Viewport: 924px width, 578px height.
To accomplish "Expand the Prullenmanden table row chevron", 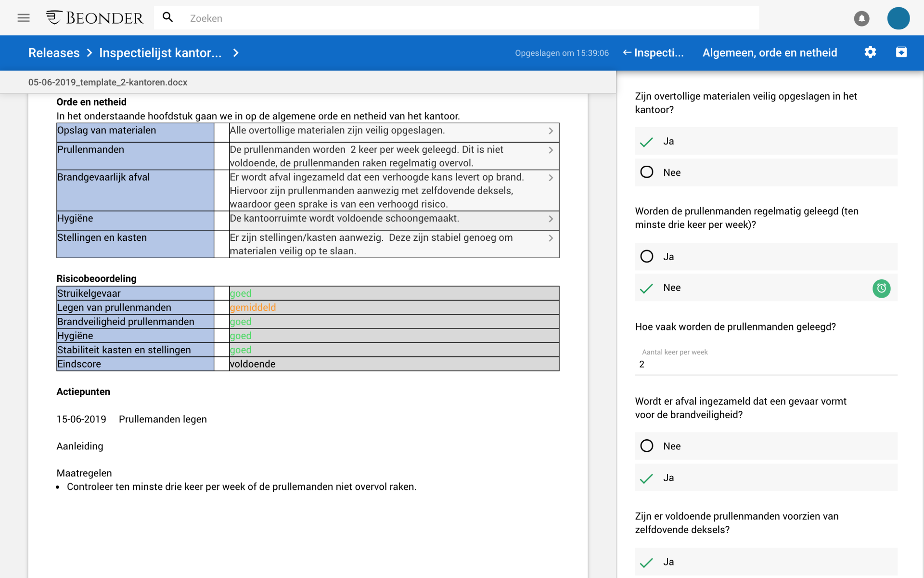I will coord(552,150).
